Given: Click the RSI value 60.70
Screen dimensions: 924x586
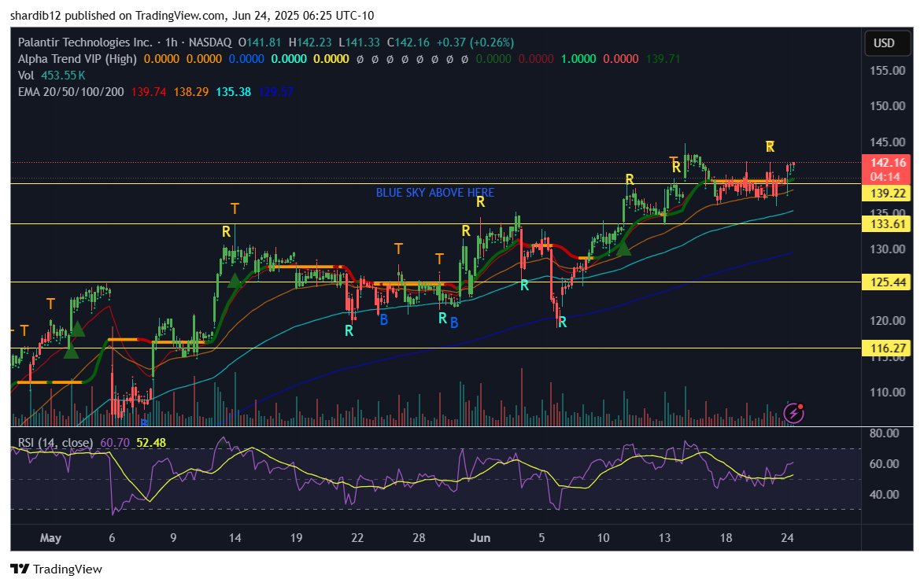Looking at the screenshot, I should [115, 442].
